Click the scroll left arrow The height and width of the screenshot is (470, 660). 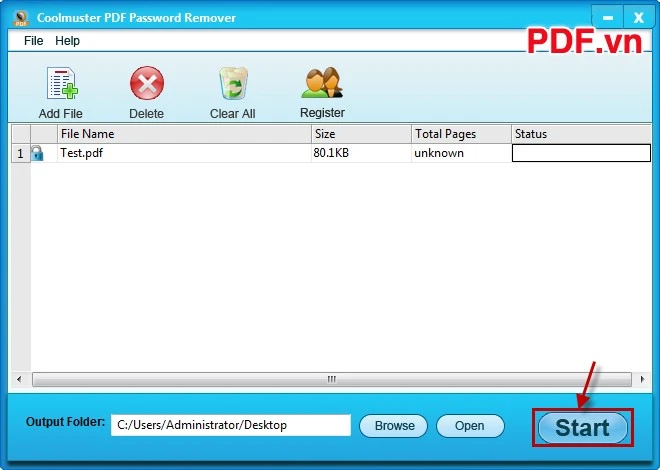coord(19,379)
